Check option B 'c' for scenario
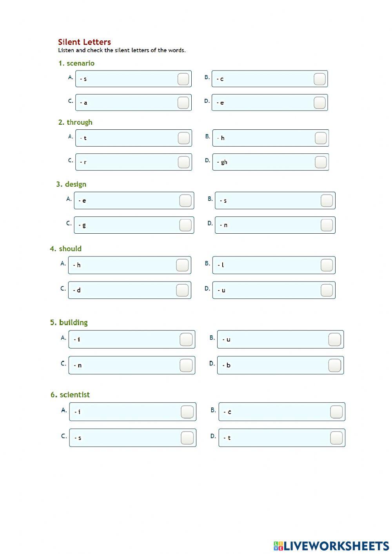This screenshot has height=554, width=392. click(x=319, y=79)
